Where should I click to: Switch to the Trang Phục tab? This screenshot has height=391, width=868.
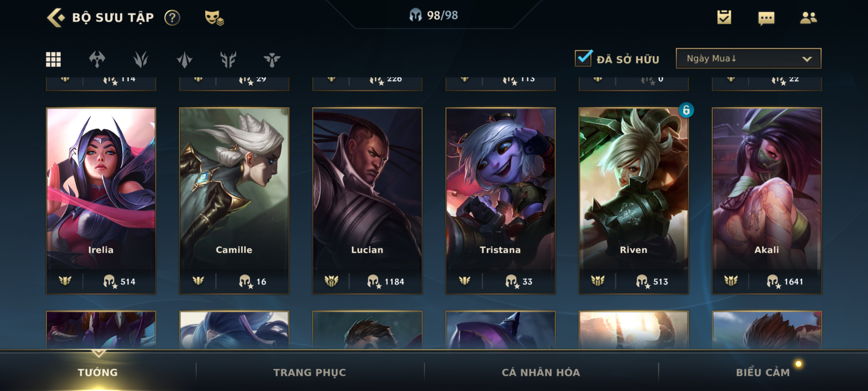click(309, 372)
